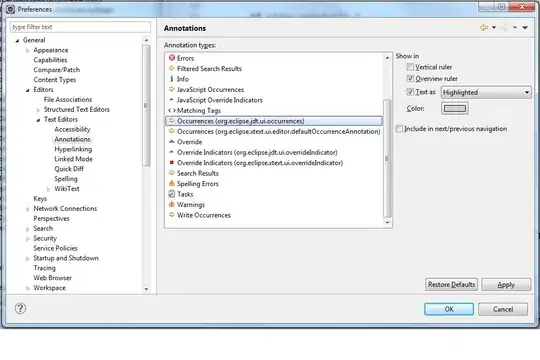Uncheck the Overview ruler checkbox

[x=410, y=79]
